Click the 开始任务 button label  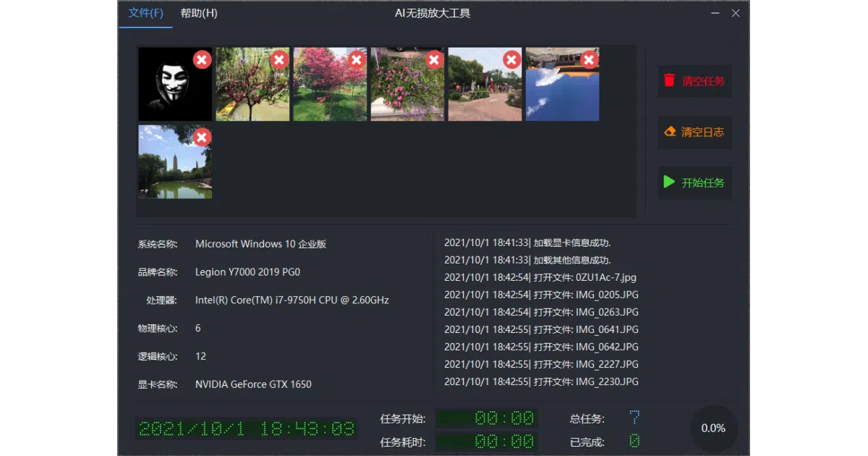pos(703,182)
